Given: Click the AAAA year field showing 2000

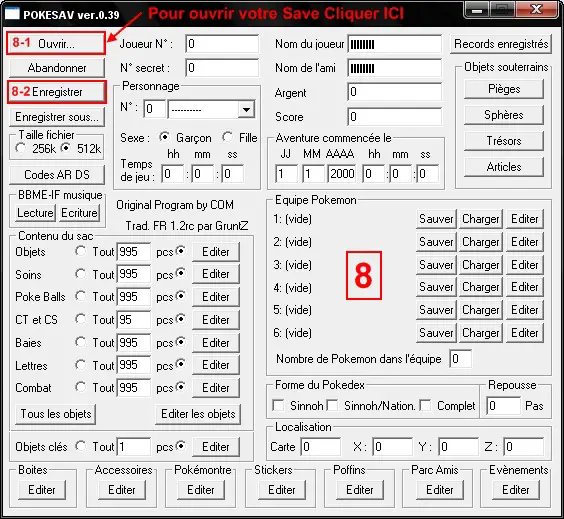Looking at the screenshot, I should (342, 174).
